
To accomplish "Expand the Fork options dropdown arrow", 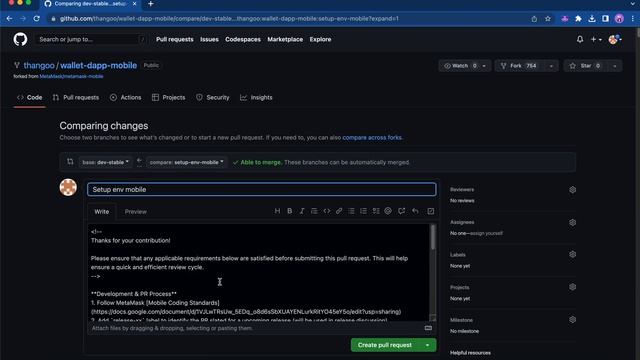I will 551,66.
